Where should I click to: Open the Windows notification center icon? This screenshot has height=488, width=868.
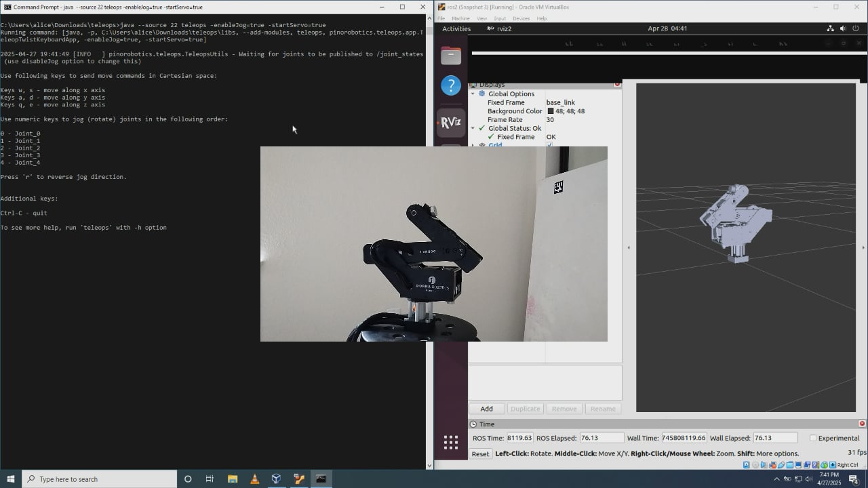[853, 479]
